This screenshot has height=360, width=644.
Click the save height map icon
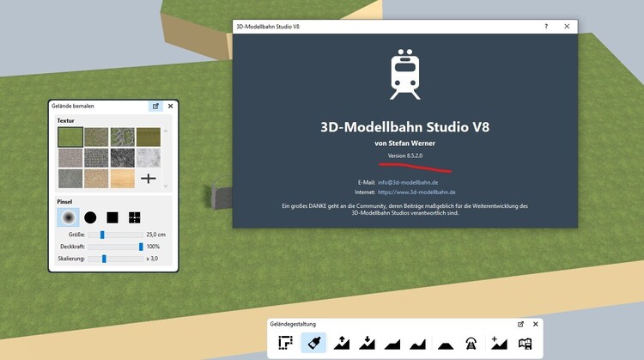[525, 343]
